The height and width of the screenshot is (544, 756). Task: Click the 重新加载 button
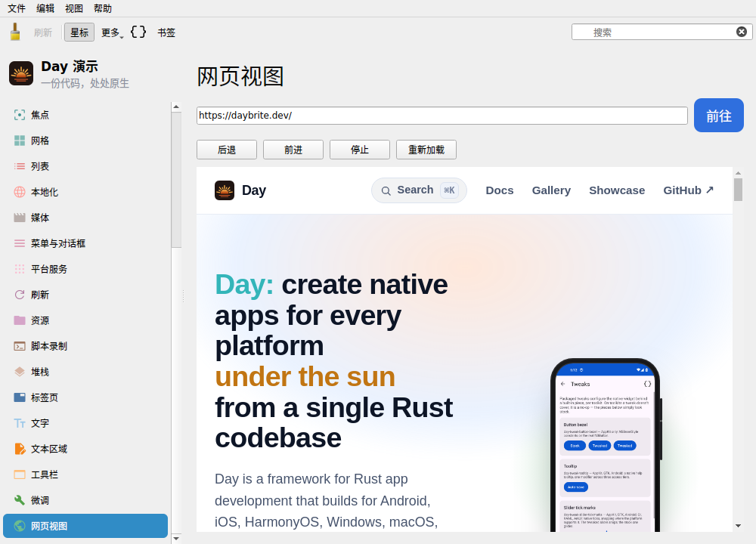pos(426,150)
